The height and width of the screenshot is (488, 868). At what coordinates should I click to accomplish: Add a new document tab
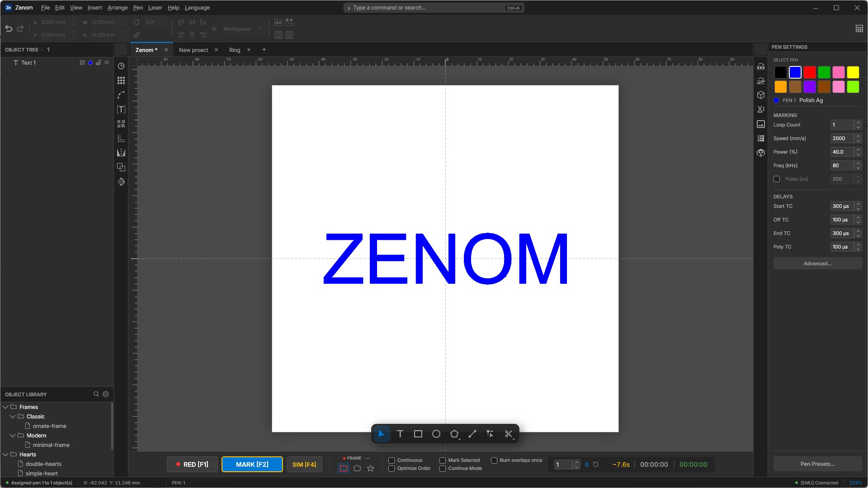tap(264, 50)
